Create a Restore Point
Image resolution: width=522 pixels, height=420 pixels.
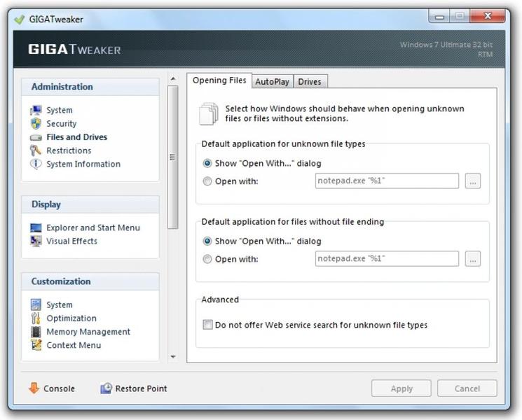coord(141,388)
